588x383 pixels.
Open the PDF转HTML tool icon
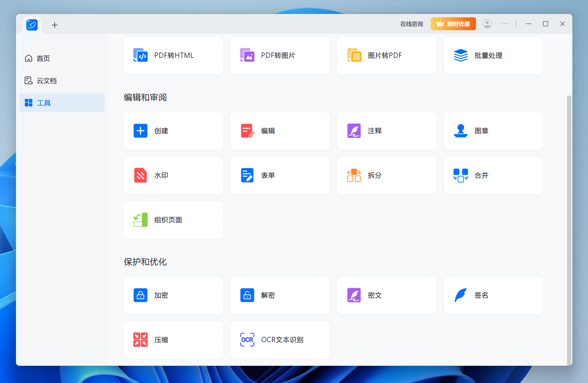[140, 55]
